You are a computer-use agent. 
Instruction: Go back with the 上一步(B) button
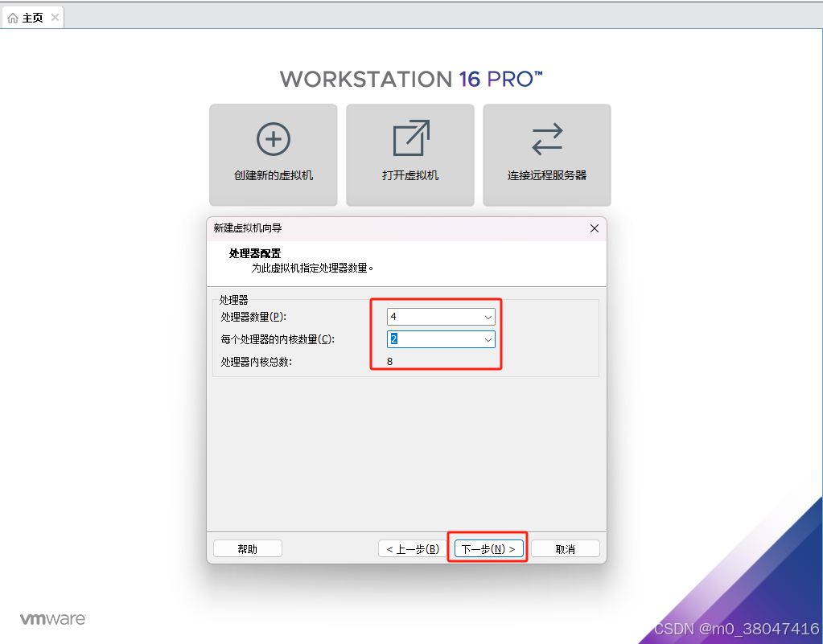pos(413,548)
